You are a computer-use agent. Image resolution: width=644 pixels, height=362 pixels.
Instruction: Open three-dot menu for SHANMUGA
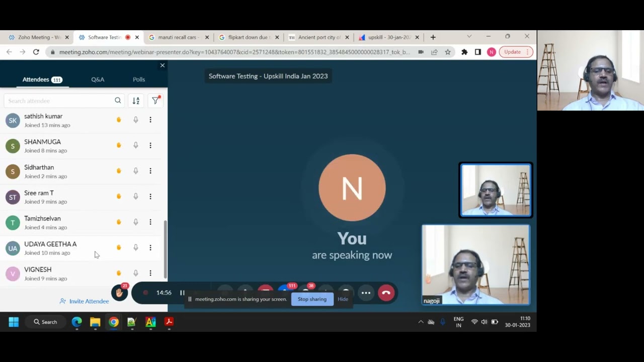150,145
